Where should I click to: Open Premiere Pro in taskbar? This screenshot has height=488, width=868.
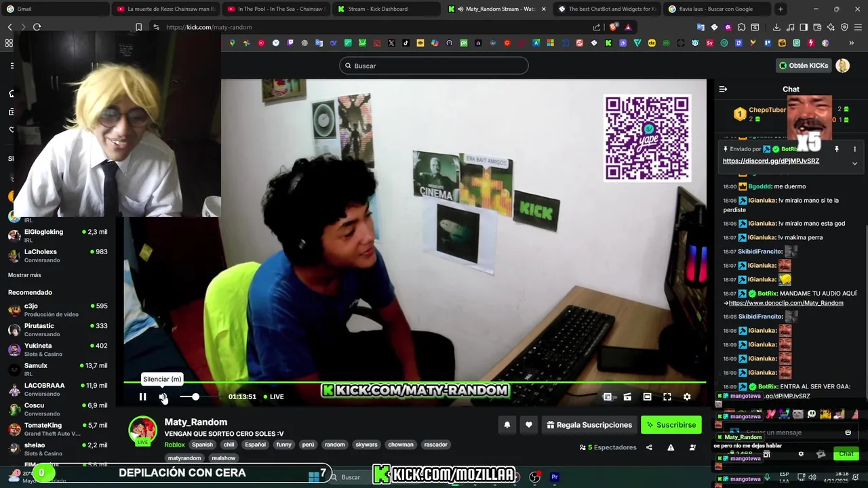[555, 477]
